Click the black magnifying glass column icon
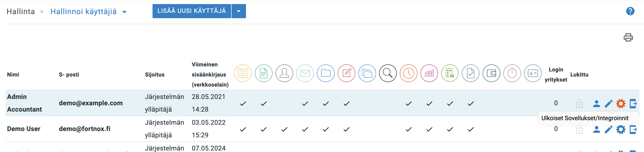This screenshot has height=152, width=644. (388, 73)
